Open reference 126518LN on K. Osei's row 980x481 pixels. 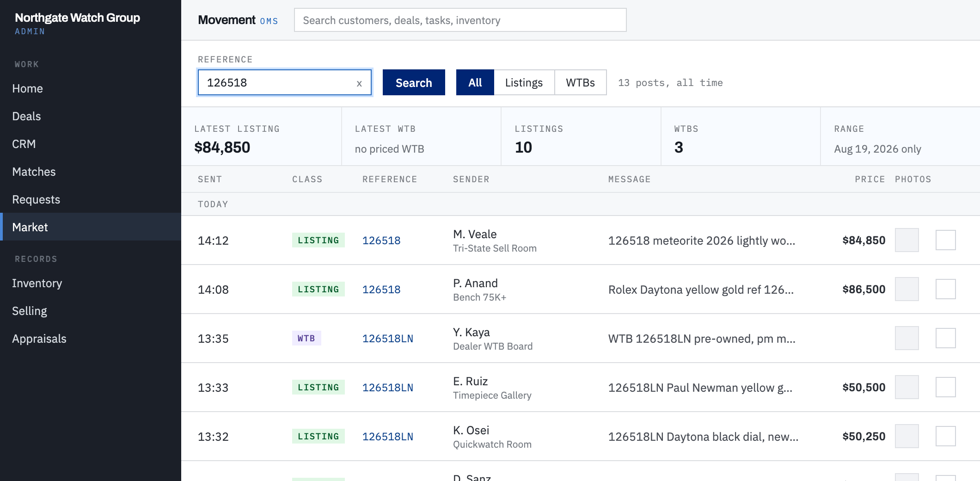[388, 437]
